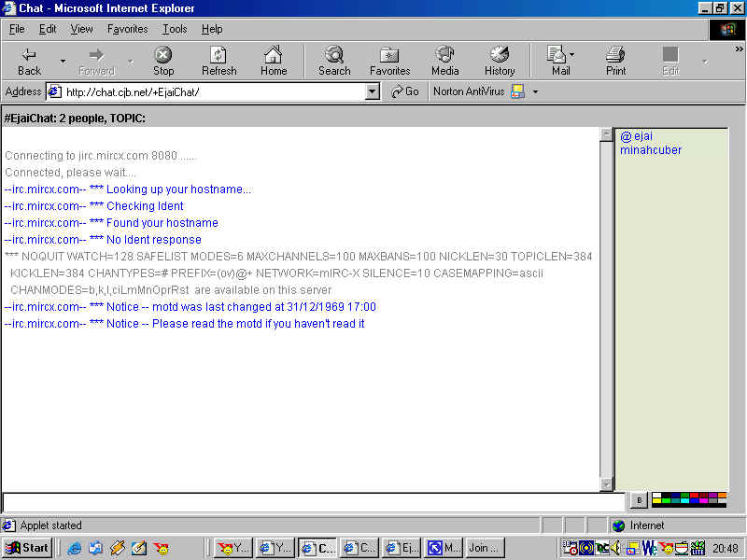Click the Go button beside the address

coord(405,91)
